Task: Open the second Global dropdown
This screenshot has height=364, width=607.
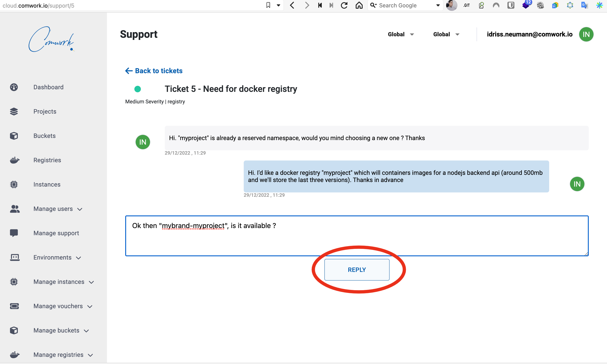Action: (x=446, y=34)
